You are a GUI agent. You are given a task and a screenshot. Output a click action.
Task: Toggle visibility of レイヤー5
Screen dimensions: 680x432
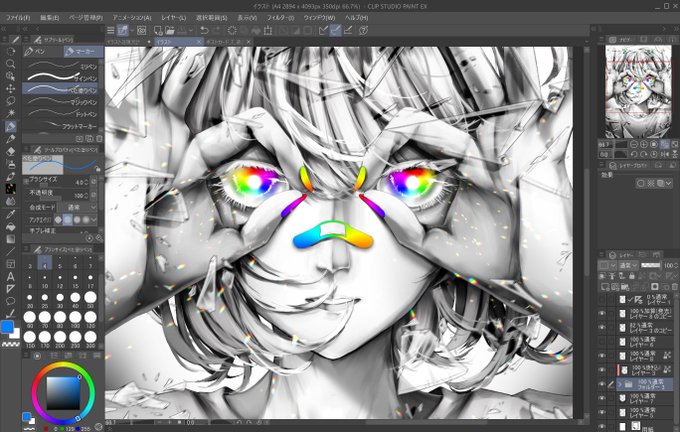click(x=602, y=412)
